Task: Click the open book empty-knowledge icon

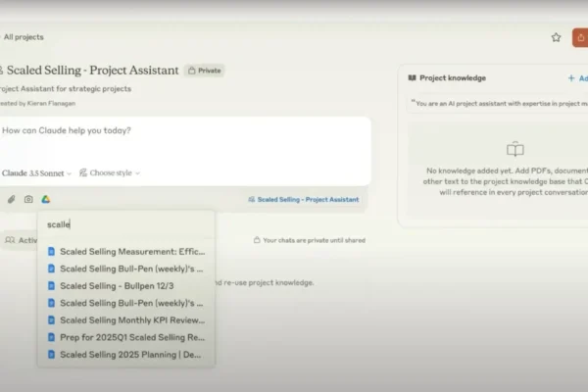Action: coord(515,149)
